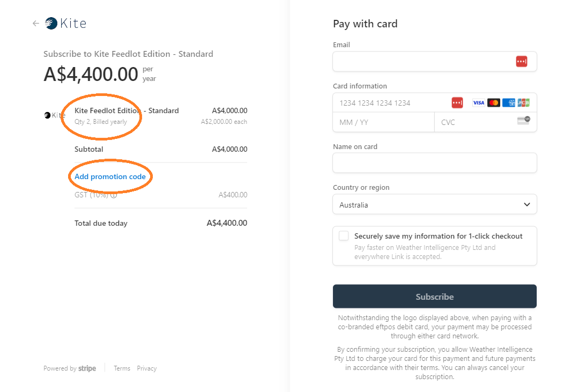Click the Powered by Stripe link
The width and height of the screenshot is (571, 392).
click(x=70, y=368)
